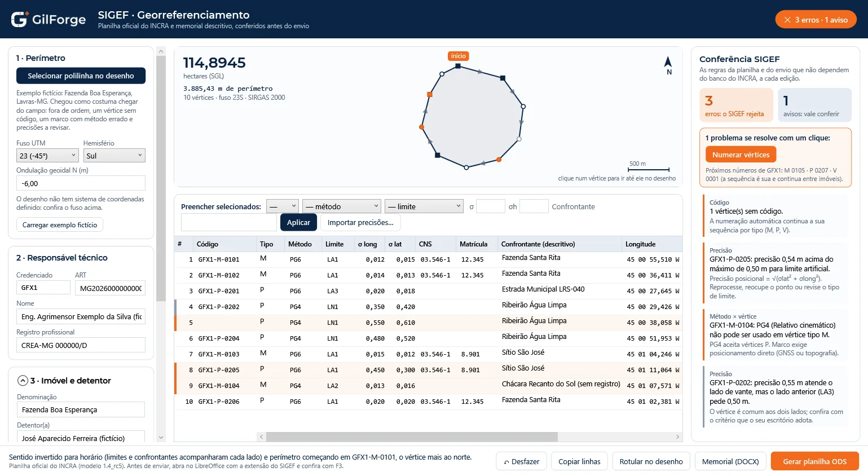
Task: Open the Hemisfério dropdown showing Sul
Action: coord(114,155)
